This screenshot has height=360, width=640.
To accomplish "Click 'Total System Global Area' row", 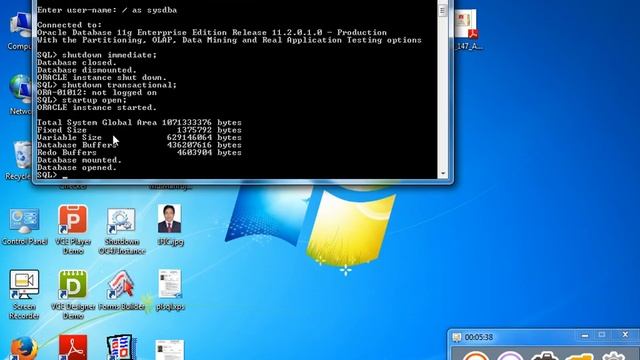I will pyautogui.click(x=139, y=122).
